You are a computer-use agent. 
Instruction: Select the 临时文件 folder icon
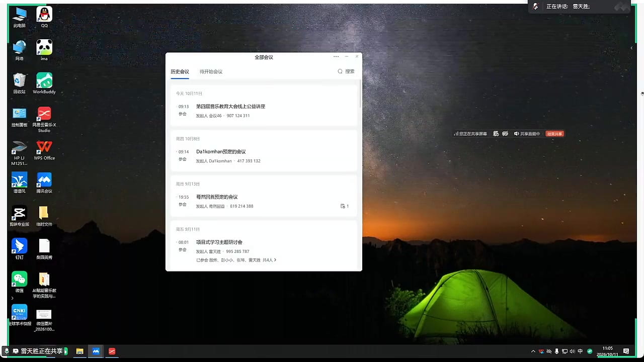click(44, 216)
